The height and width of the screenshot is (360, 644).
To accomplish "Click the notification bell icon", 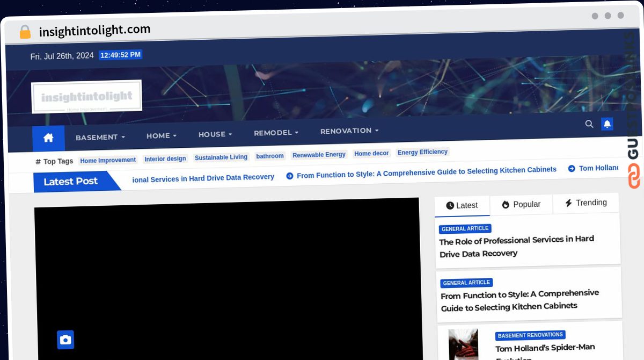I will point(607,124).
